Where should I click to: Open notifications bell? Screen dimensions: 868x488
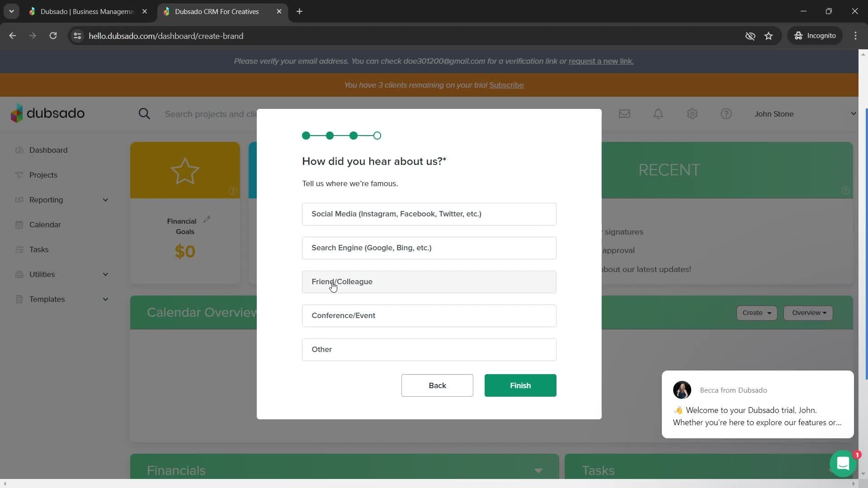tap(658, 114)
